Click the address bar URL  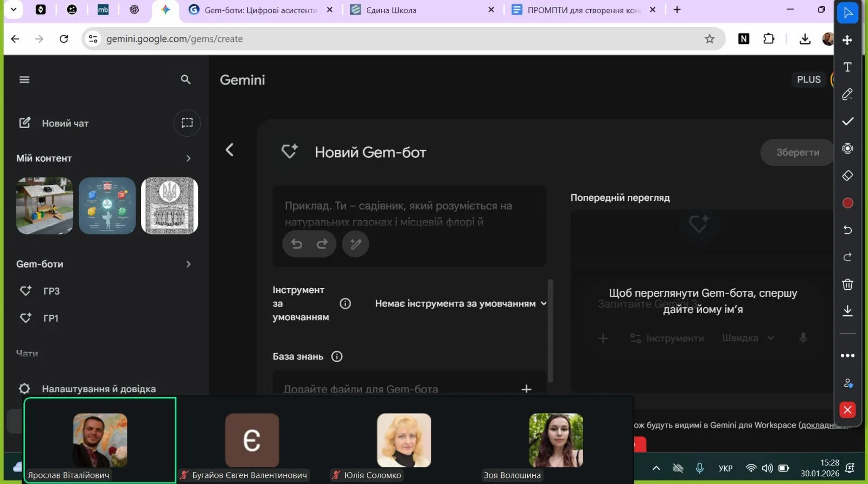coord(175,39)
